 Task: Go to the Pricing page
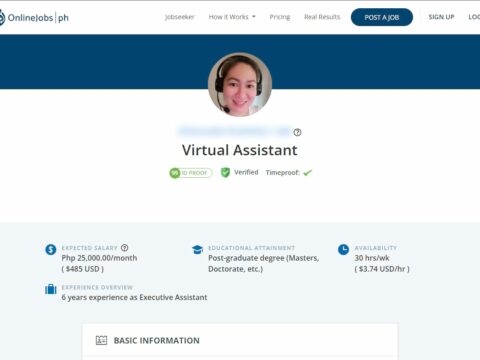click(x=280, y=17)
